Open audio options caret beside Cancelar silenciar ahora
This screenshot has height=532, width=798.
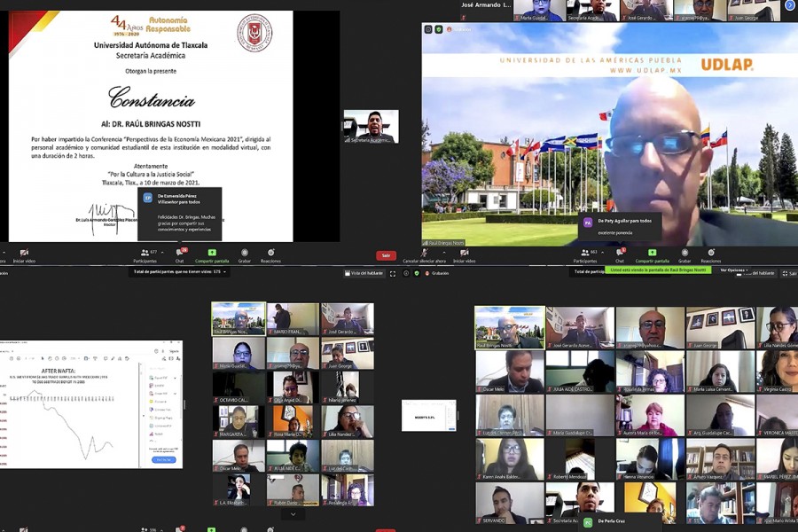point(444,253)
